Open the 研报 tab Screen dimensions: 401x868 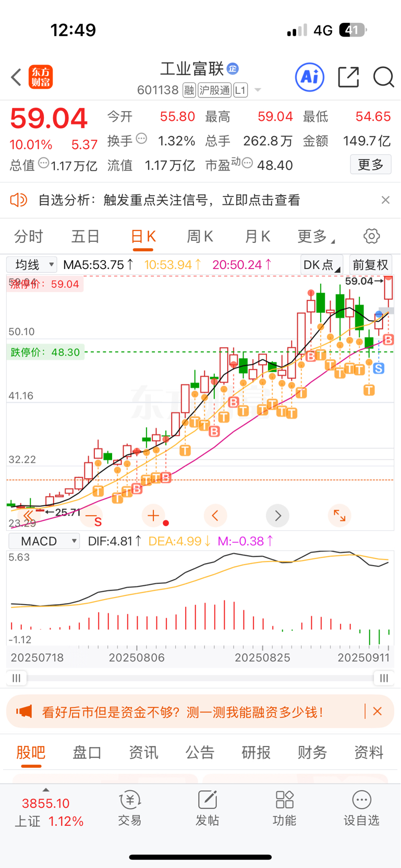point(256,752)
